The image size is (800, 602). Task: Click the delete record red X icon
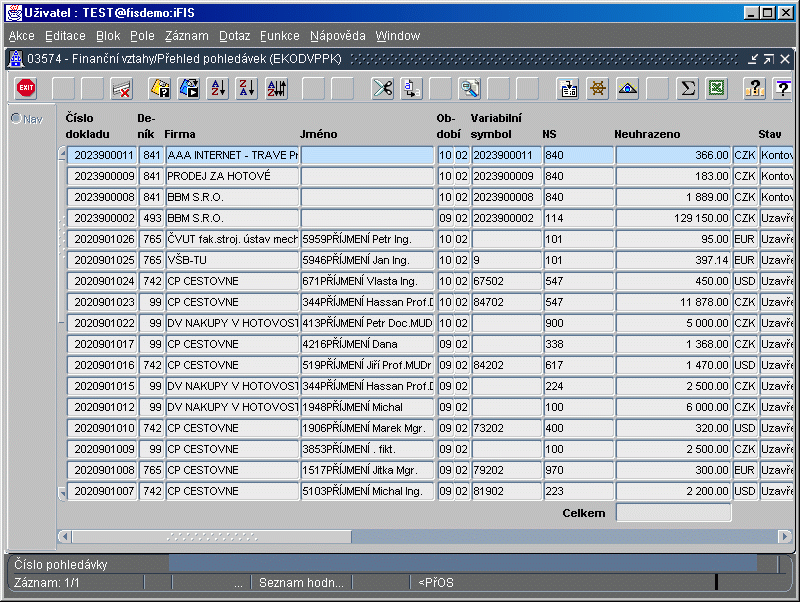(122, 89)
